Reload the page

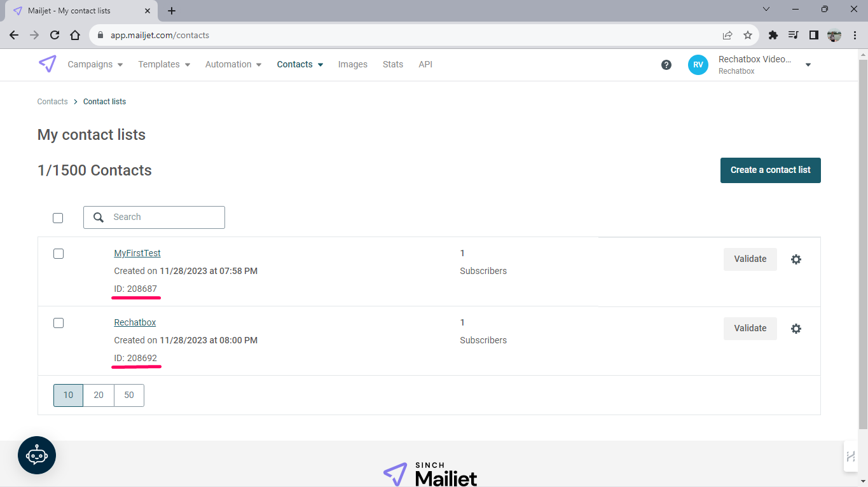[x=55, y=35]
